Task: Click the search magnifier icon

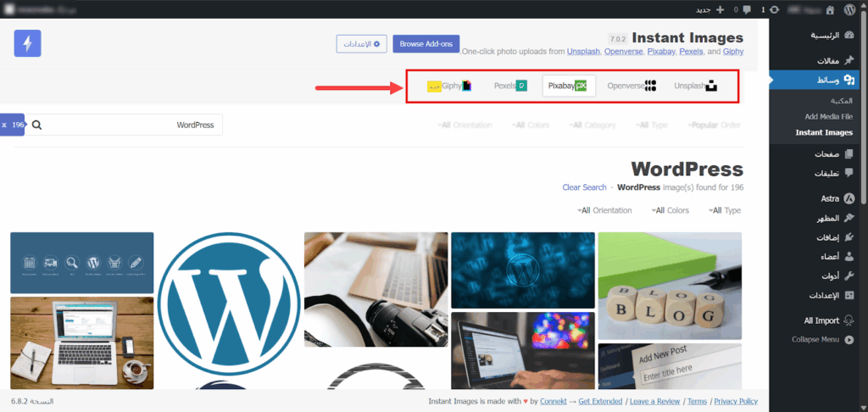Action: pos(37,125)
